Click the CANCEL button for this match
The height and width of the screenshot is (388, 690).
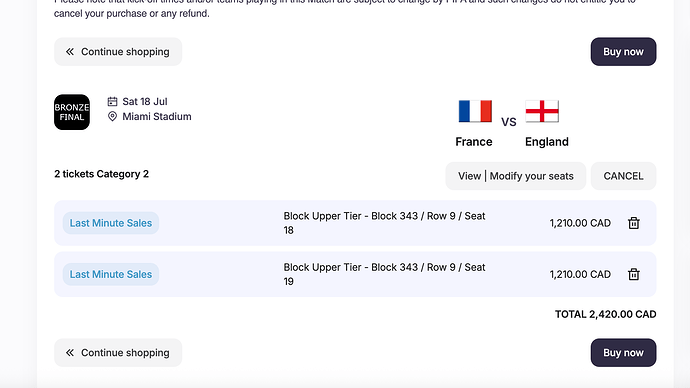click(624, 176)
